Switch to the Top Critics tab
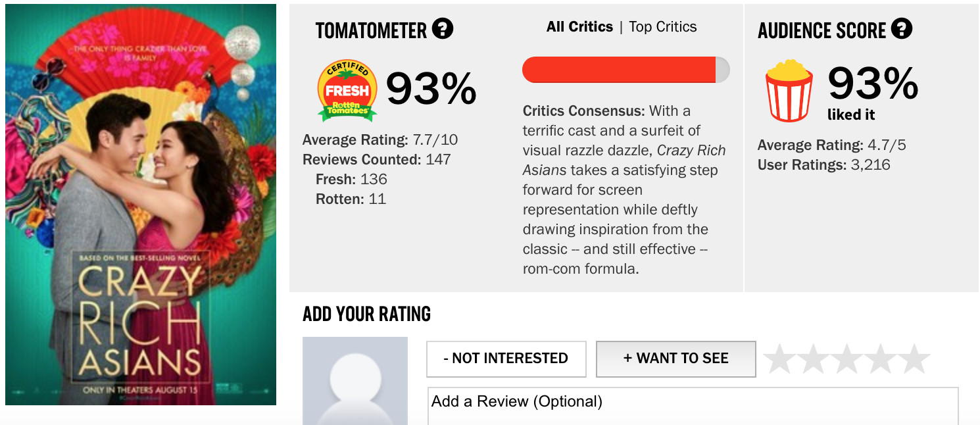Screen dimensions: 980x425 [662, 27]
